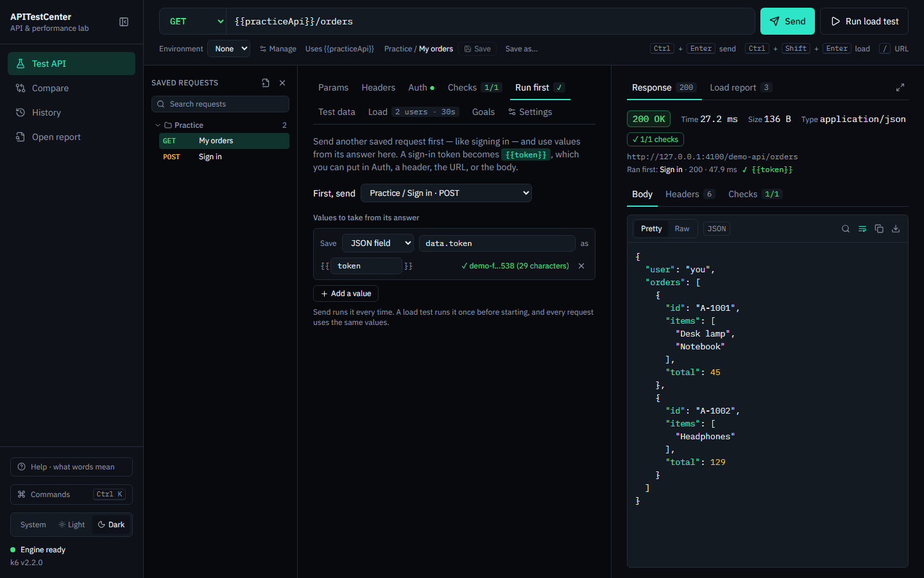Click the response URL text

coord(712,157)
